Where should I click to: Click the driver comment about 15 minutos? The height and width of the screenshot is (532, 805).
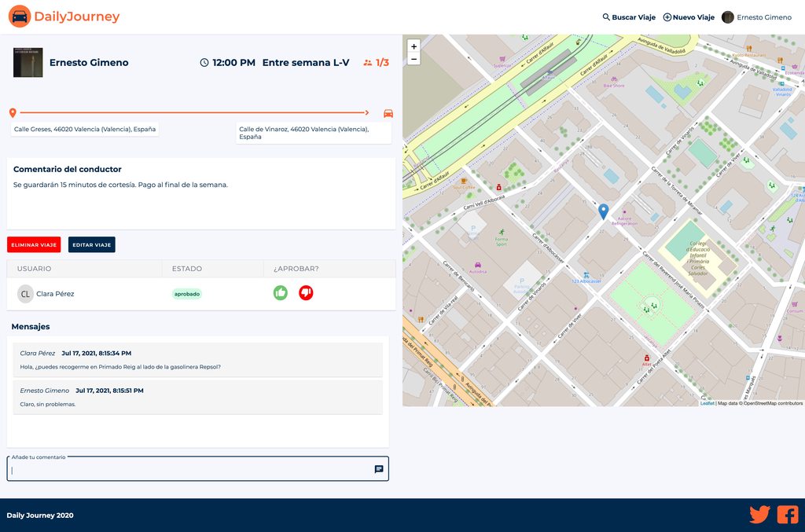120,185
